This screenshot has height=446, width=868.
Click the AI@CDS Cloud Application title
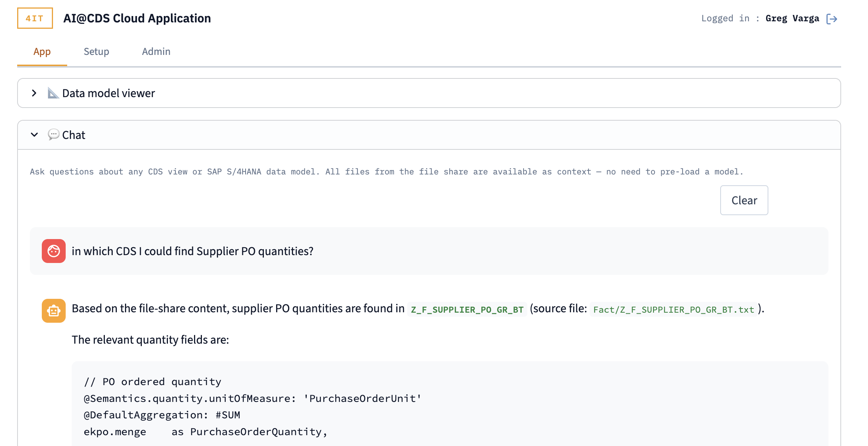point(137,18)
